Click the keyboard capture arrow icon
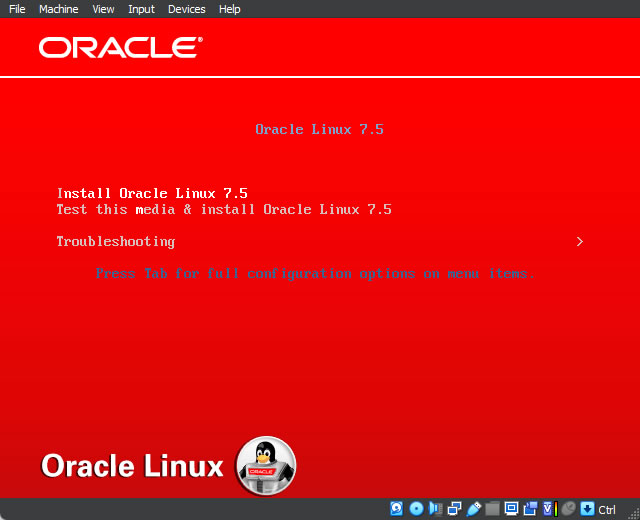The image size is (640, 520). [x=587, y=509]
